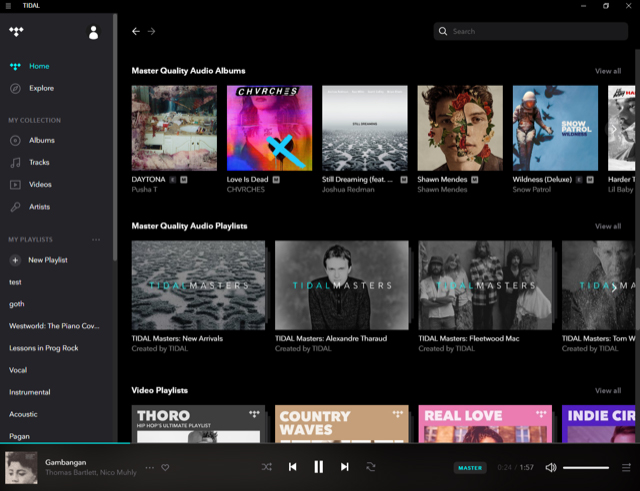Pause the current song

coord(318,467)
